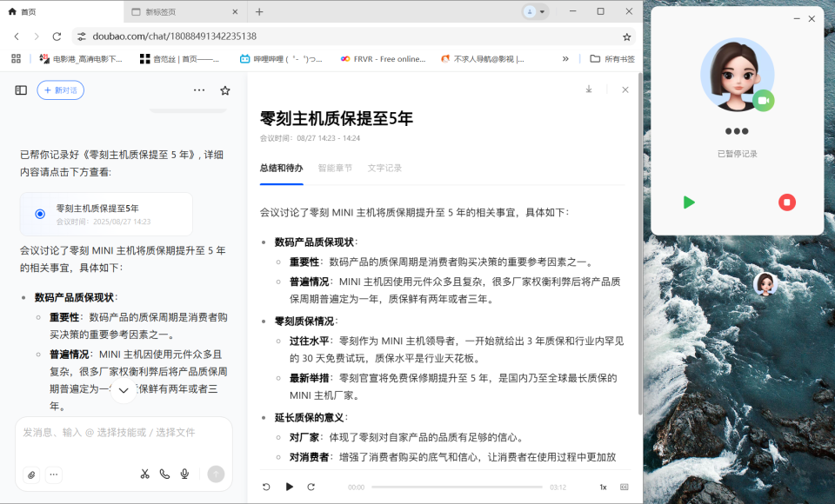
Task: Open the browser apps grid icon
Action: pyautogui.click(x=16, y=58)
